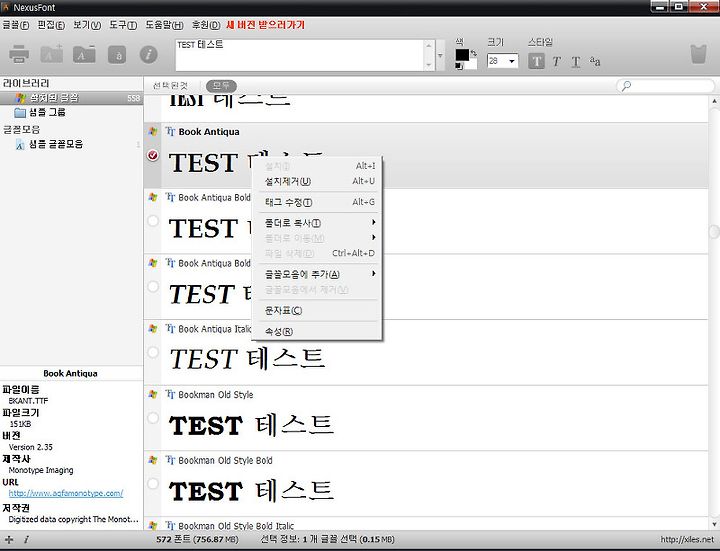The width and height of the screenshot is (720, 551).
Task: Open the sample text history dropdown arrow
Action: pos(440,55)
